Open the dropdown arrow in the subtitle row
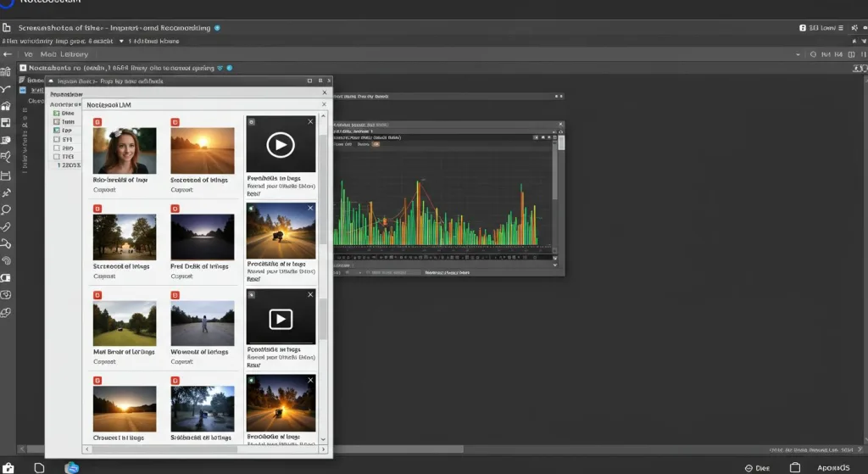The height and width of the screenshot is (474, 868). (x=121, y=41)
